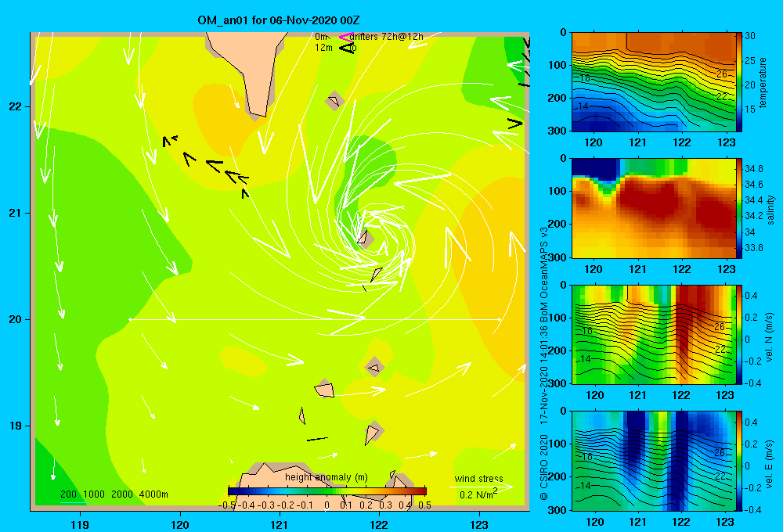Click the temperature cross-section panel
This screenshot has height=532, width=783.
pyautogui.click(x=653, y=82)
